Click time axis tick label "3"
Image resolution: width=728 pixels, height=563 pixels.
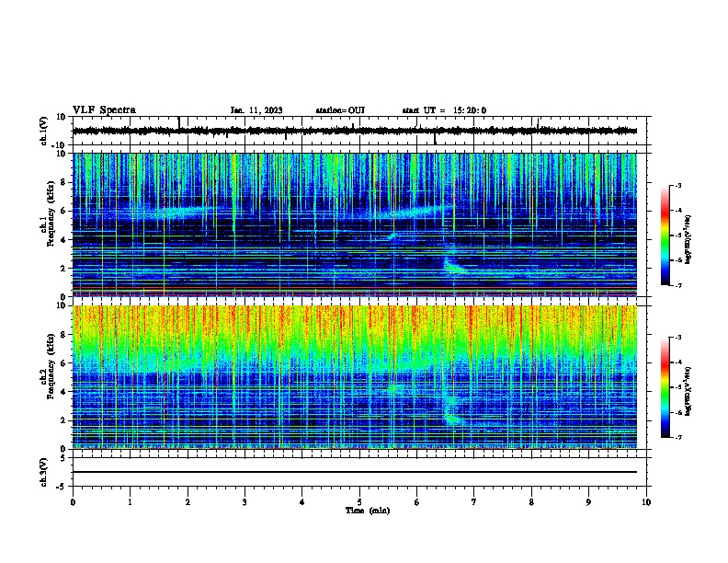pos(245,502)
